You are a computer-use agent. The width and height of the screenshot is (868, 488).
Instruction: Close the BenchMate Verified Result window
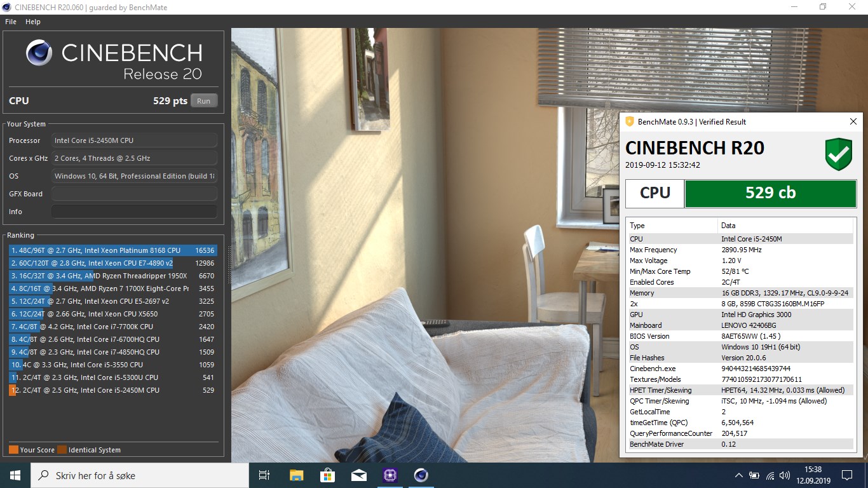click(x=853, y=121)
